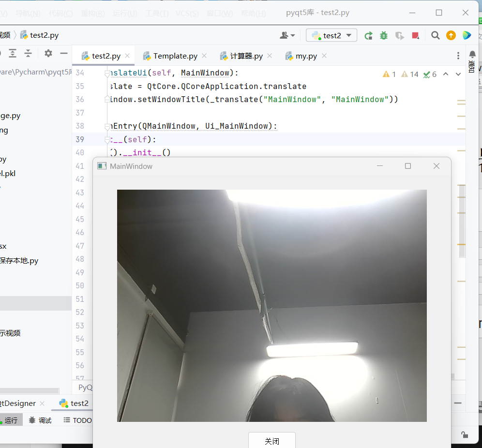482x448 pixels.
Task: Close the my.py editor tab
Action: point(324,56)
